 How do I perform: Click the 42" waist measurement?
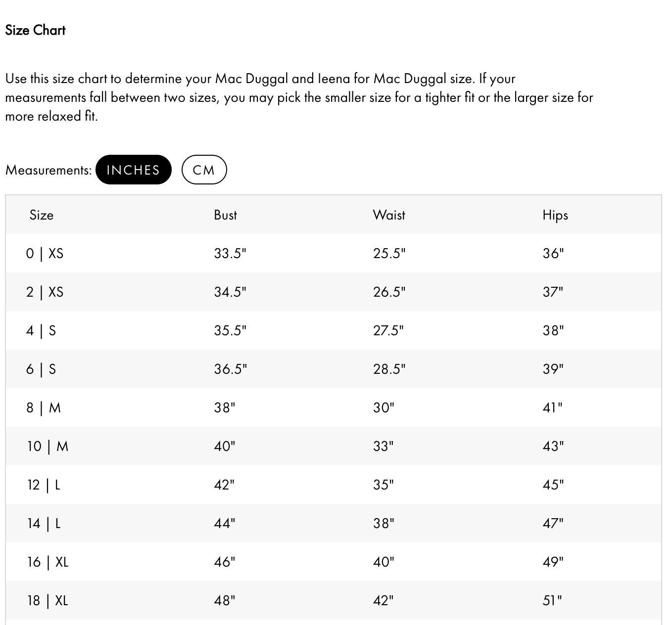coord(384,601)
